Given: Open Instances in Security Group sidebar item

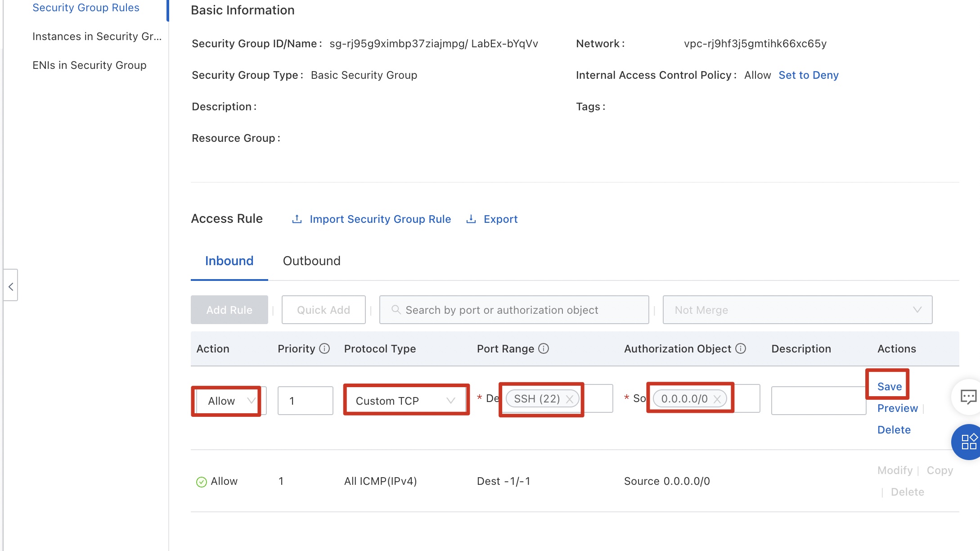Looking at the screenshot, I should click(x=97, y=36).
